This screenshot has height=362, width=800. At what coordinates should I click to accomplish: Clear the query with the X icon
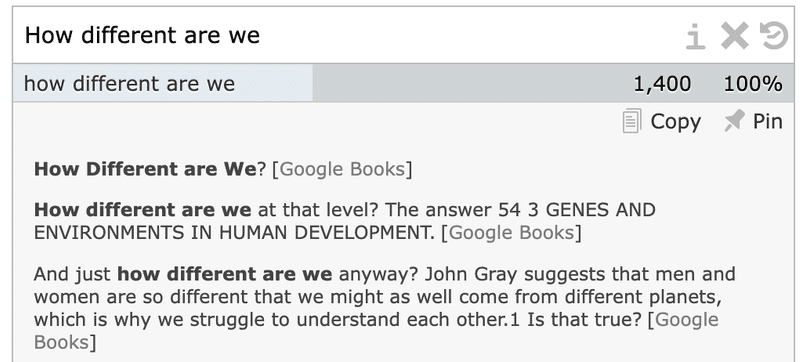735,36
